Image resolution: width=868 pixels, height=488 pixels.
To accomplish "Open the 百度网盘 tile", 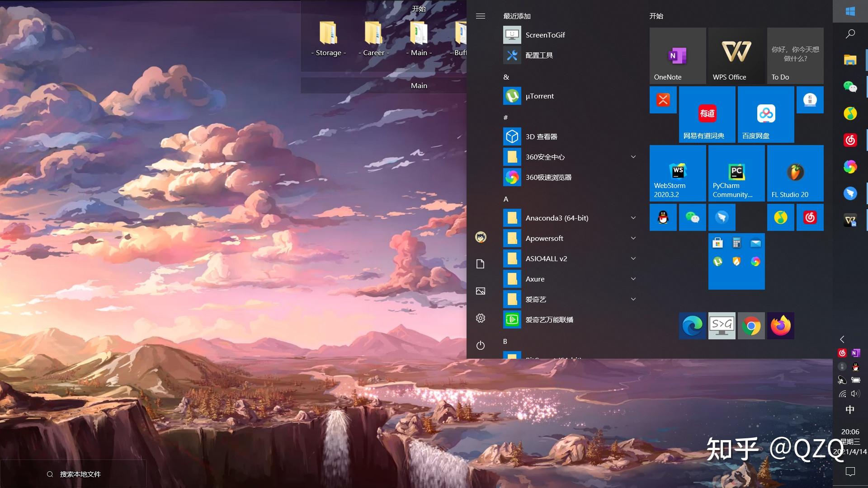I will click(x=765, y=114).
